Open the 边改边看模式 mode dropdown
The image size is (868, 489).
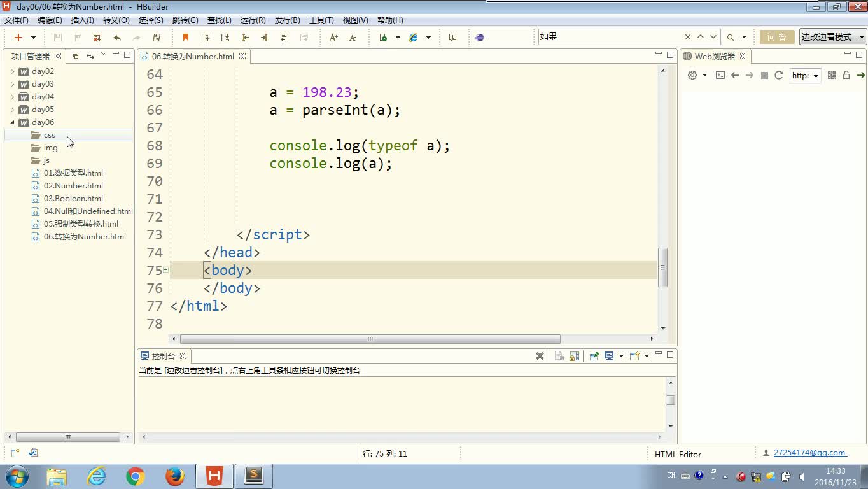point(833,37)
